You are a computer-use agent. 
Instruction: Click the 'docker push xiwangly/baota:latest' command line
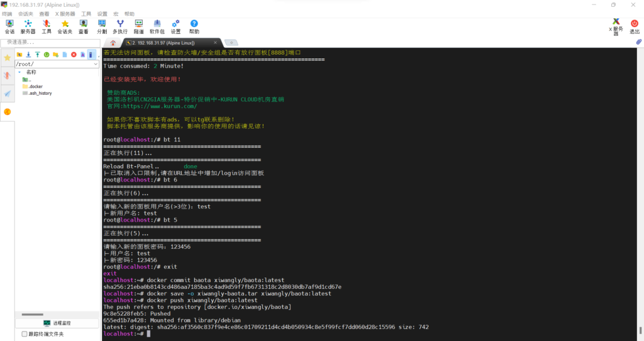(180, 300)
